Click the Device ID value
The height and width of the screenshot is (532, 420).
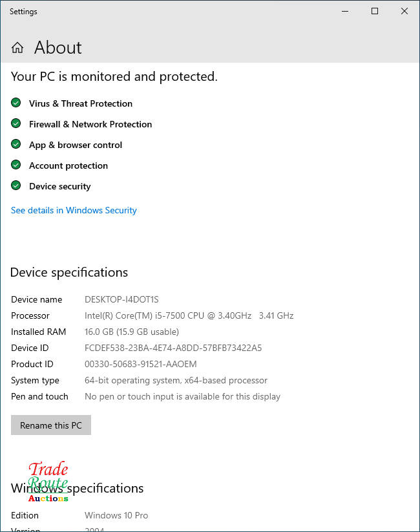coord(173,348)
